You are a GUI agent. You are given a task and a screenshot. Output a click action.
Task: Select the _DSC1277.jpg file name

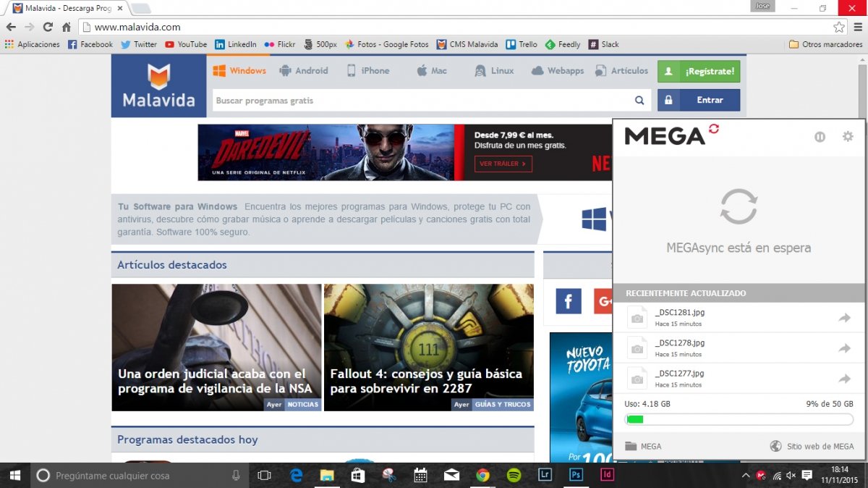click(679, 373)
